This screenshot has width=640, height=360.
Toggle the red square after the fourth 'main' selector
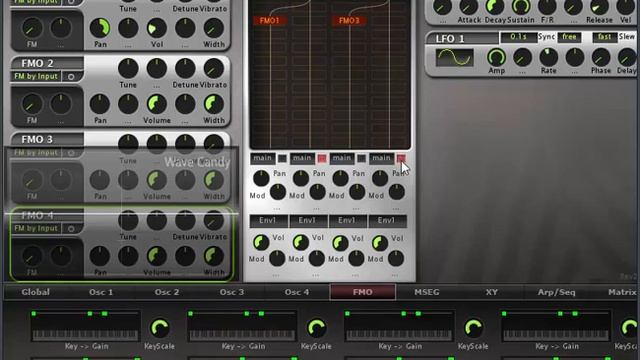click(x=401, y=158)
